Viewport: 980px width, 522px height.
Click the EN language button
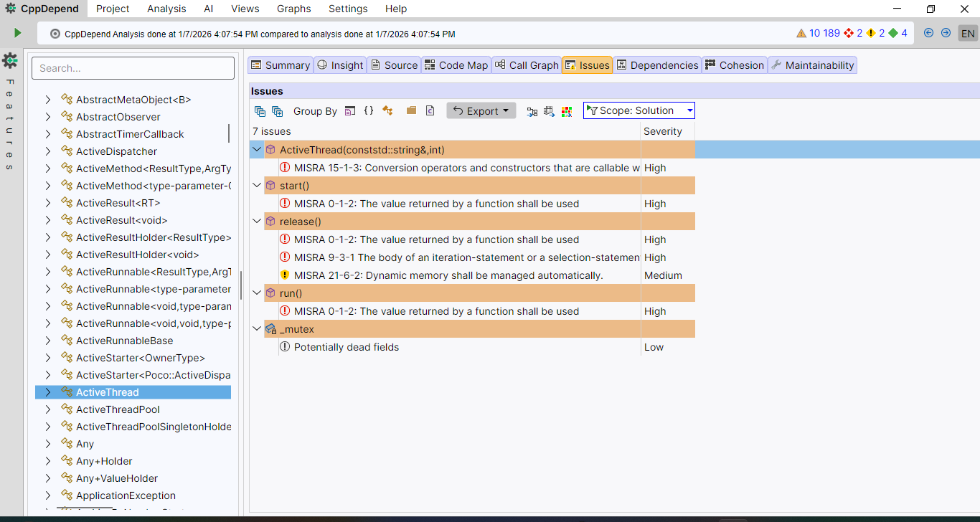968,34
